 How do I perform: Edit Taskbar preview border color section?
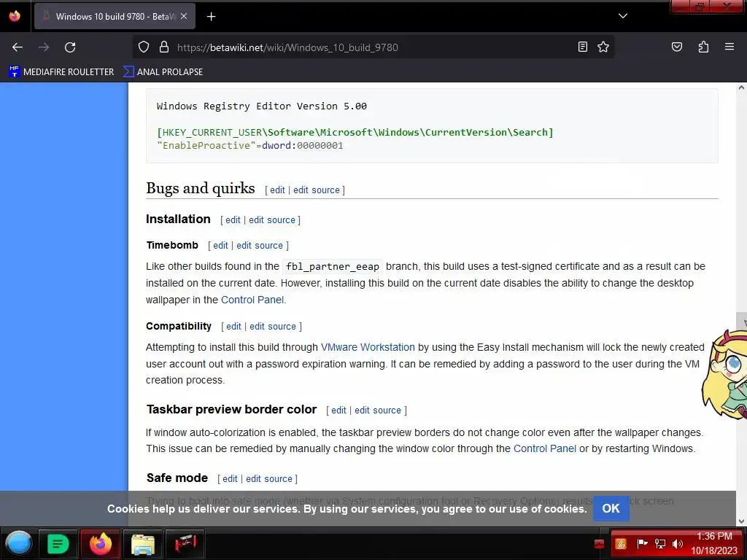tap(338, 411)
